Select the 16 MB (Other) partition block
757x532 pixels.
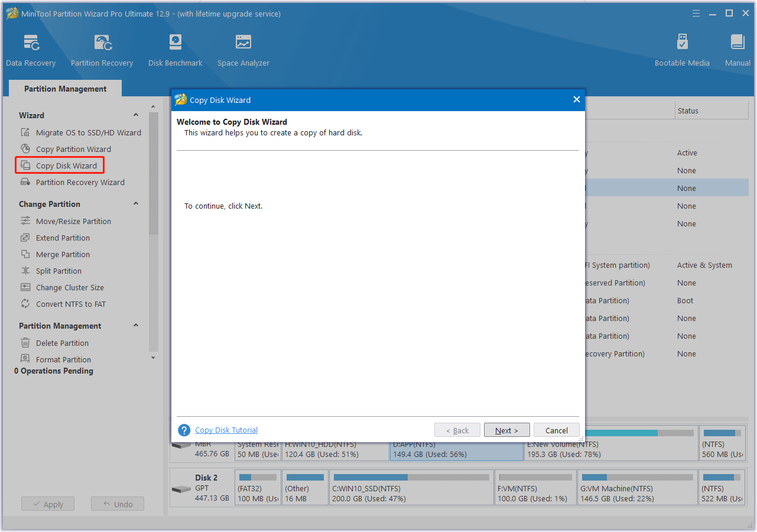click(305, 487)
